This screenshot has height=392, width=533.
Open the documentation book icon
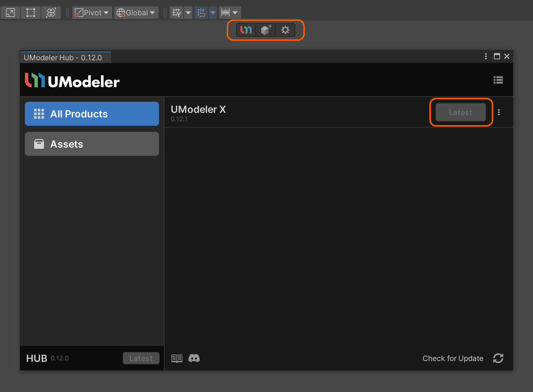click(x=177, y=358)
